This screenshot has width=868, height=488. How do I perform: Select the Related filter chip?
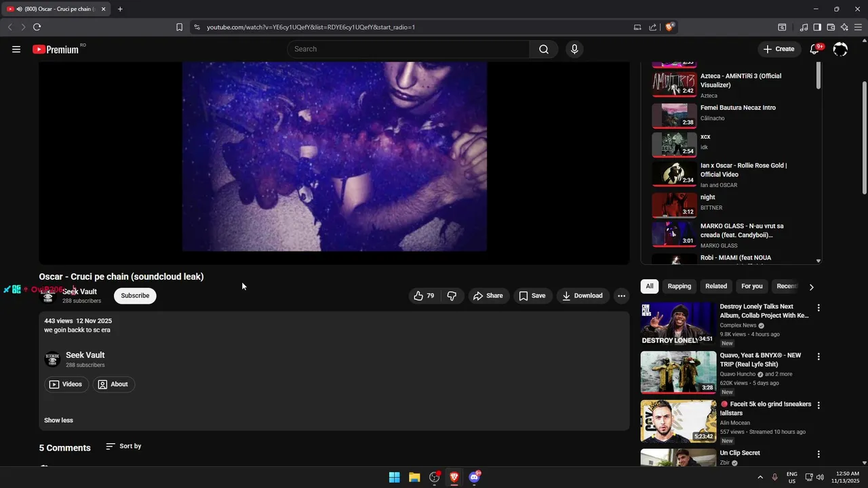[716, 286]
